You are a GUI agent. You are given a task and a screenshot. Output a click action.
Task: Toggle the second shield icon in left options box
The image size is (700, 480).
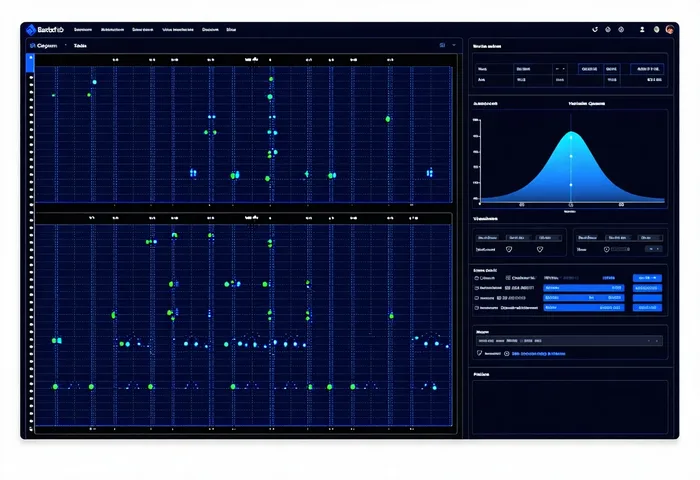pyautogui.click(x=540, y=249)
